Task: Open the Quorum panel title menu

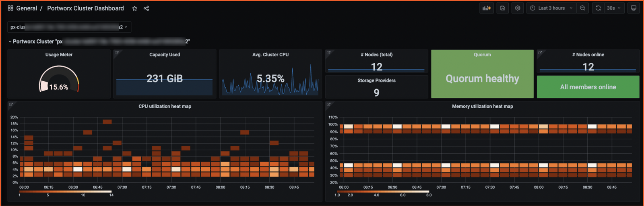Action: (482, 55)
